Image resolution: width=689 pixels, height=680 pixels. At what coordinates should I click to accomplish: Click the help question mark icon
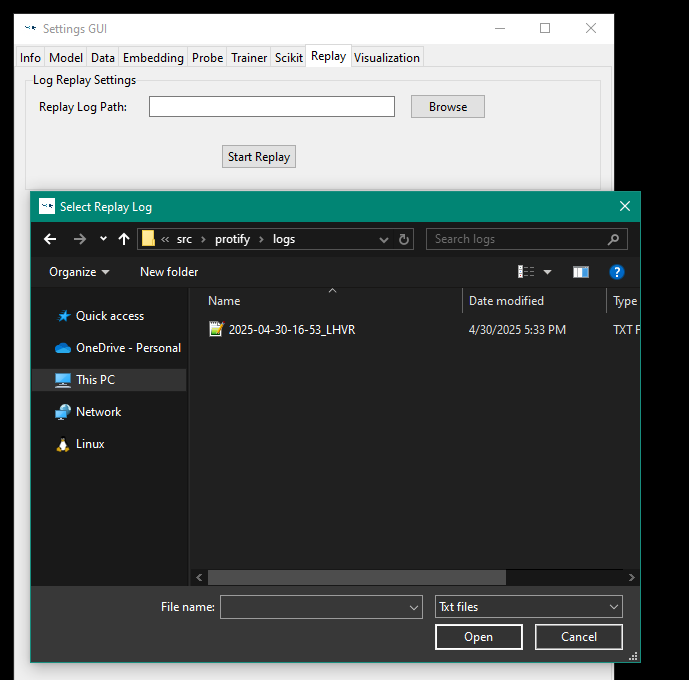coord(617,272)
